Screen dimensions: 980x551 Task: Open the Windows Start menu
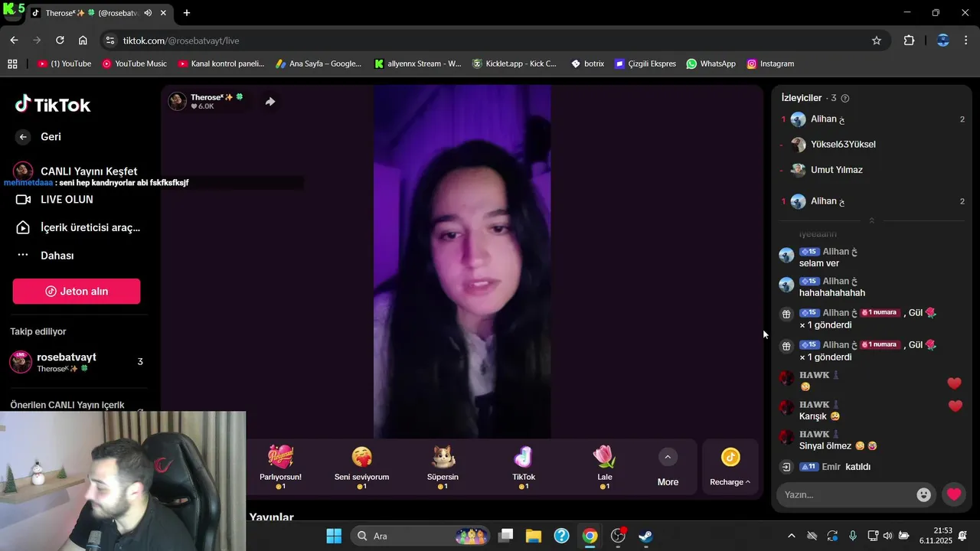coord(334,536)
